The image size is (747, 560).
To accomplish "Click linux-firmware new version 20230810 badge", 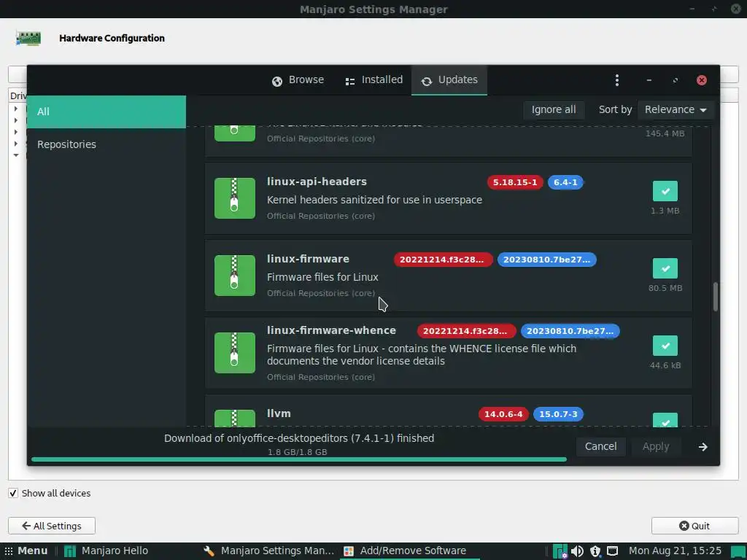I will (x=547, y=260).
